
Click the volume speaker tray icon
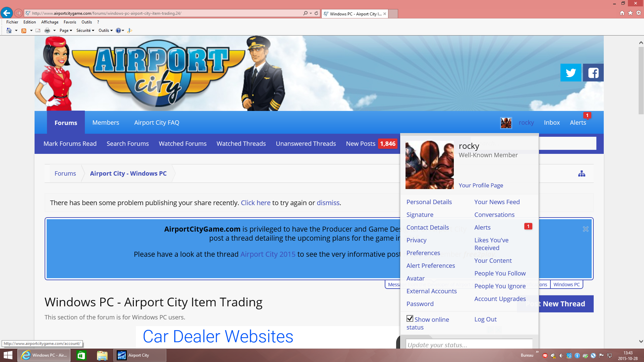561,356
